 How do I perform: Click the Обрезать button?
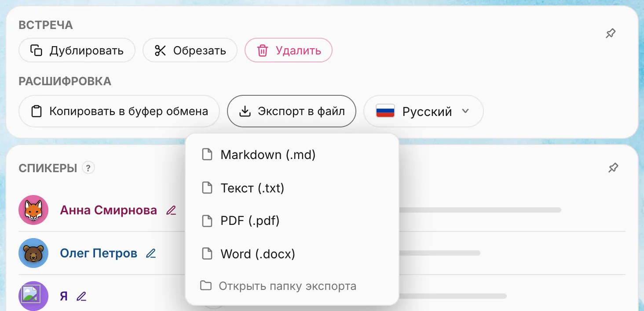tap(190, 51)
